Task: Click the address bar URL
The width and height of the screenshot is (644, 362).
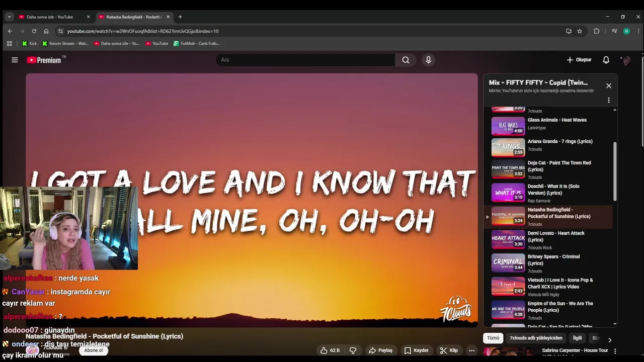Action: pyautogui.click(x=143, y=31)
